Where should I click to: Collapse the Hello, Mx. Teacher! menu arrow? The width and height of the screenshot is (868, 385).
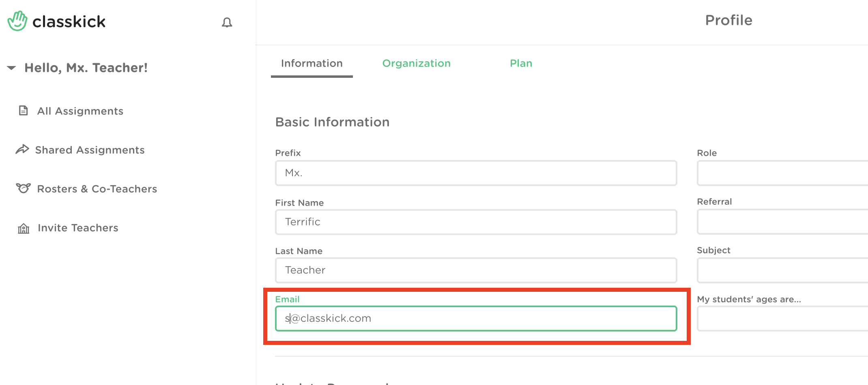(x=12, y=68)
